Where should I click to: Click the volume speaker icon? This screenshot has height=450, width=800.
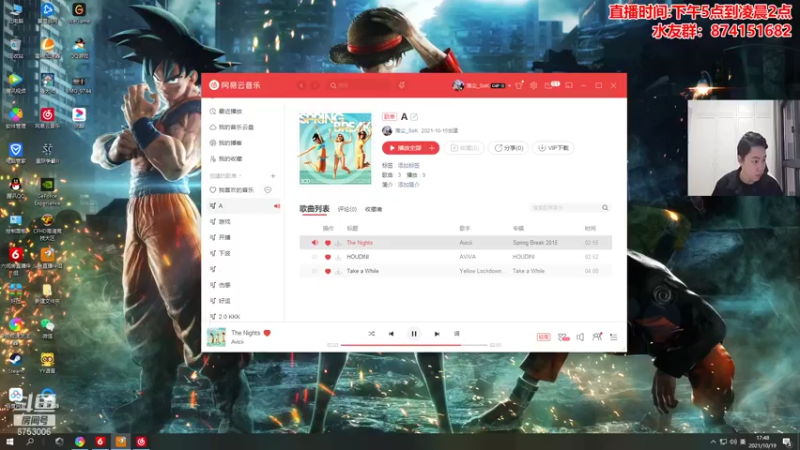pos(580,337)
